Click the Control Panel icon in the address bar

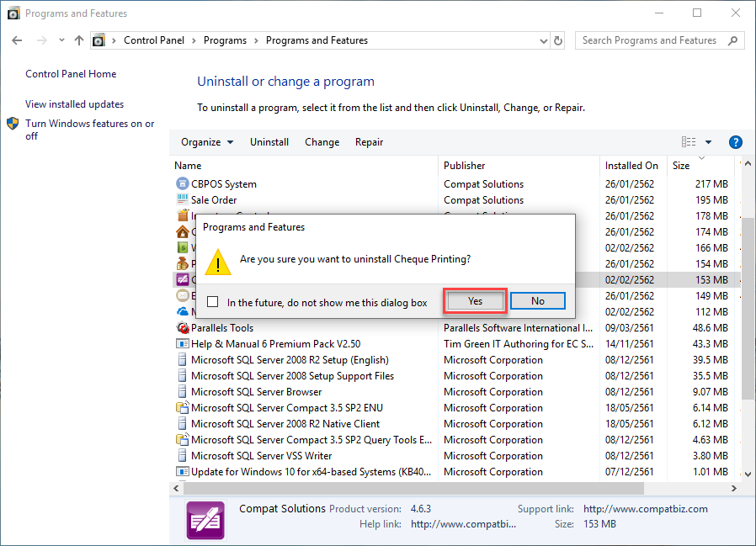[98, 40]
